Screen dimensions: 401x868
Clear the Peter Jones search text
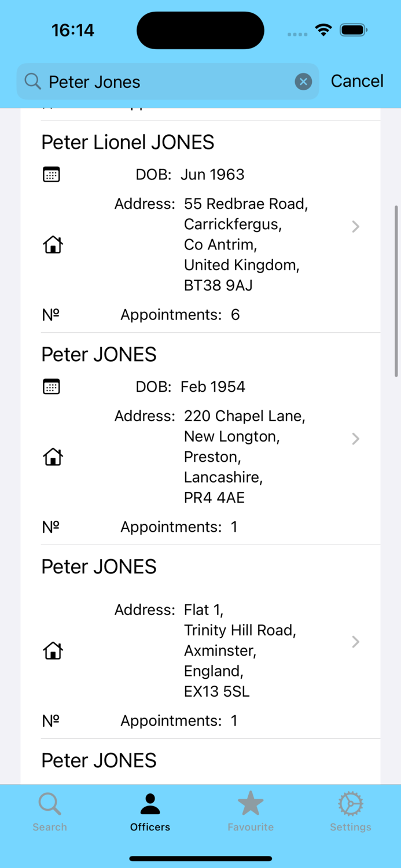(x=303, y=82)
